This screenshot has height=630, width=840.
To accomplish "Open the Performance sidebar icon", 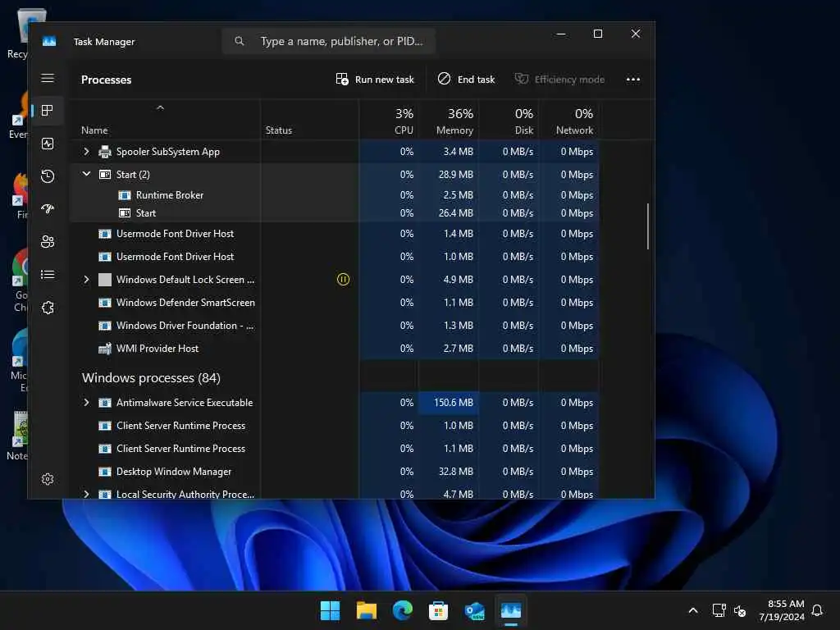I will click(x=48, y=144).
